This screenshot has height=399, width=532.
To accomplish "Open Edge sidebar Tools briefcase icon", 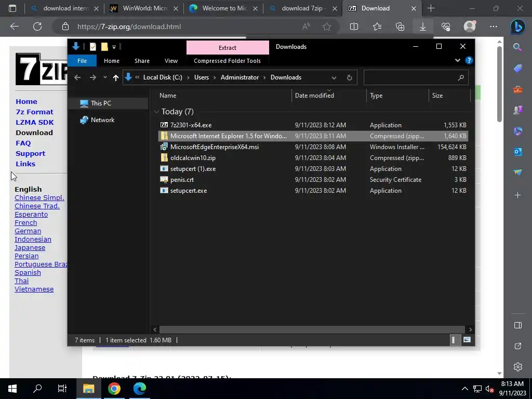I will [517, 89].
